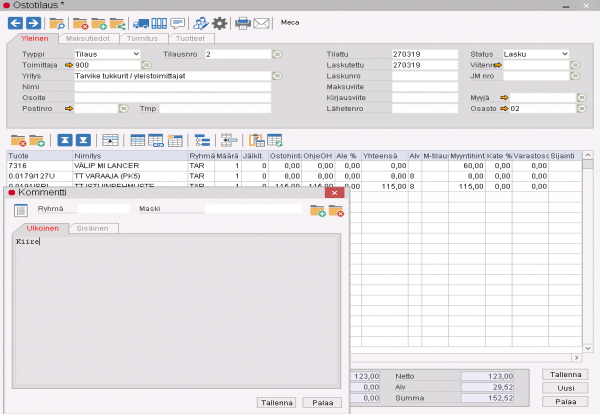
Task: Click the round button after Tilausnro field
Action: pos(277,54)
